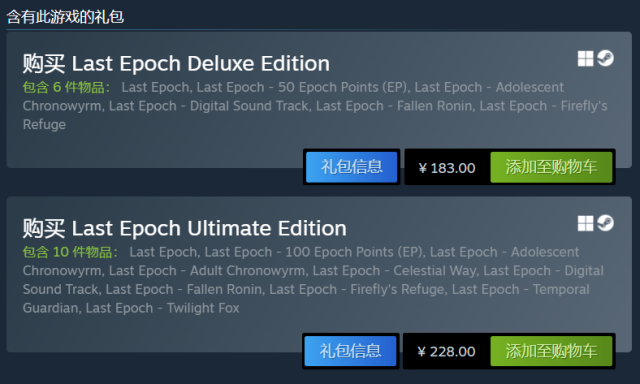The image size is (640, 384).
Task: Select the 购买 Last Epoch Deluxe Edition title
Action: pos(176,64)
